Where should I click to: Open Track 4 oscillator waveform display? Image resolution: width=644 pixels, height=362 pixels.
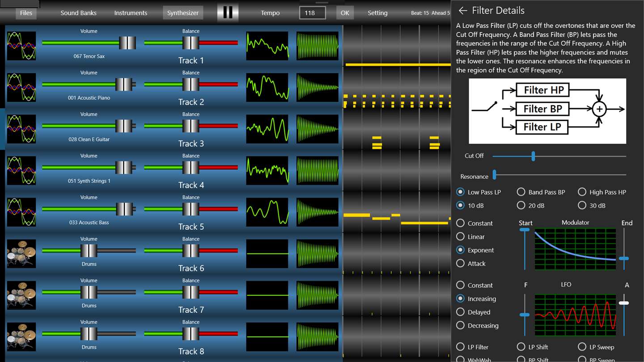[x=267, y=170]
